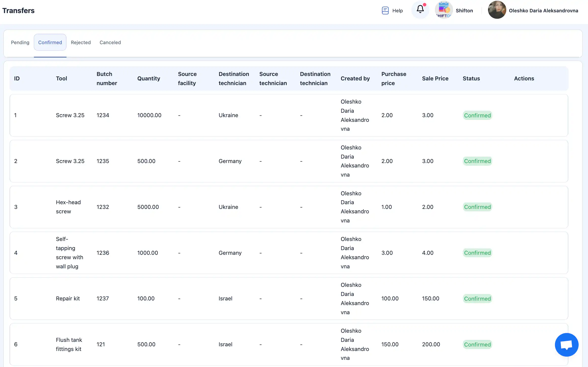Go to the Canceled tab
The image size is (588, 367).
point(110,42)
